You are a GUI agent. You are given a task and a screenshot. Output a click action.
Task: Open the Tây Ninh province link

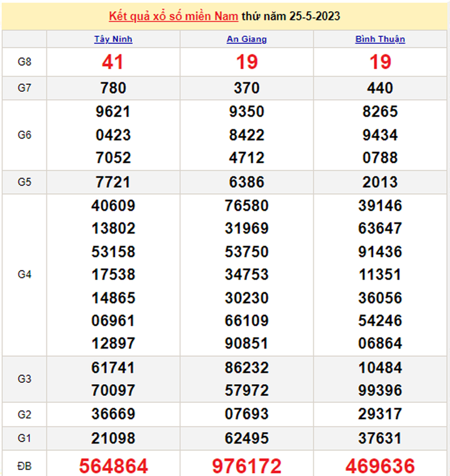[x=113, y=39]
